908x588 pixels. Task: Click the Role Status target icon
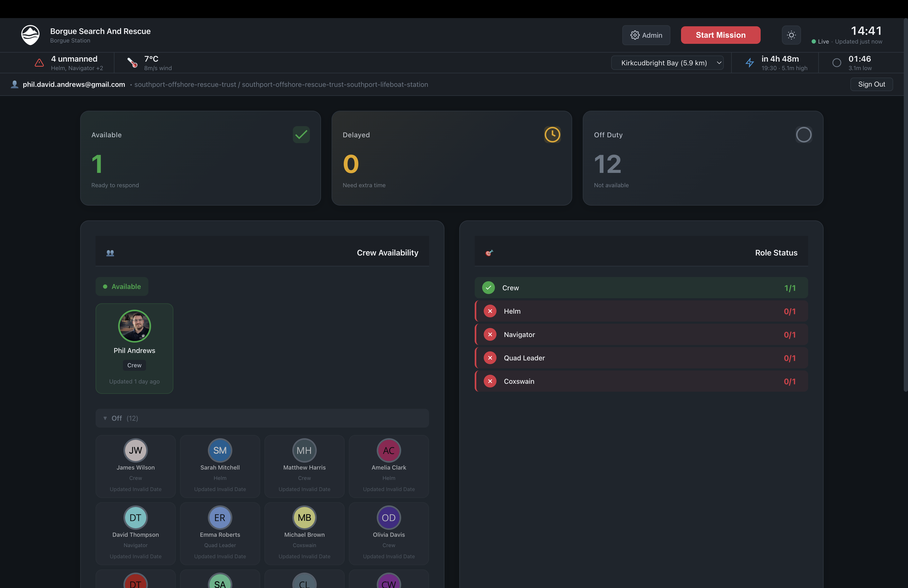[489, 253]
